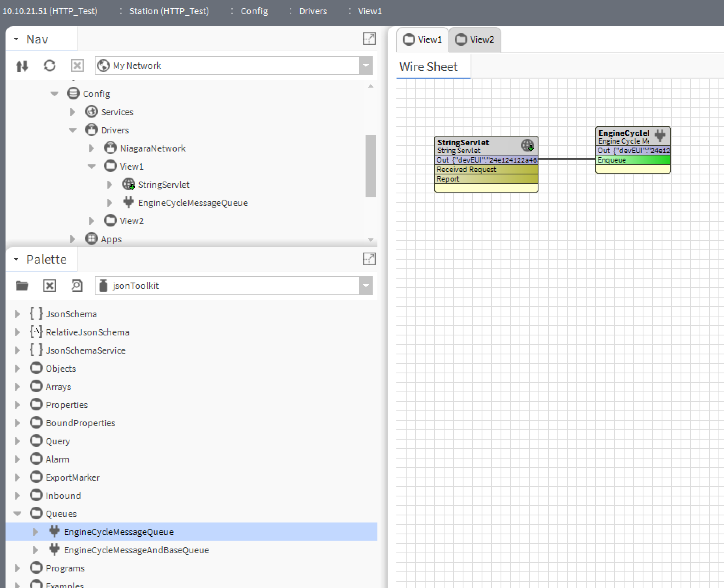Click the RelativeJsonSchema icon in palette

coord(36,332)
